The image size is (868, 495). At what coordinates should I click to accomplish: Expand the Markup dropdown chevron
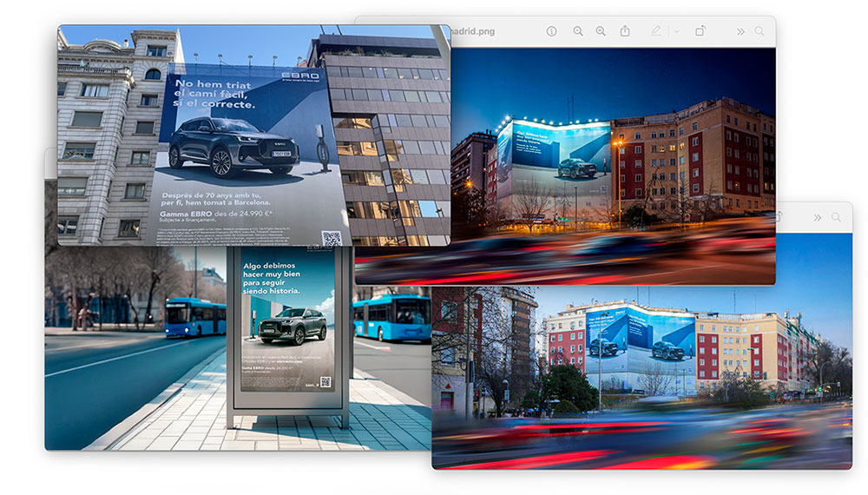tap(676, 31)
